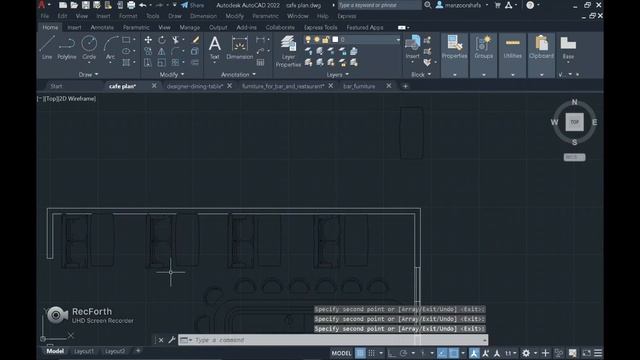Select the Line tool
Screen dimensions: 640x360
pos(47,48)
